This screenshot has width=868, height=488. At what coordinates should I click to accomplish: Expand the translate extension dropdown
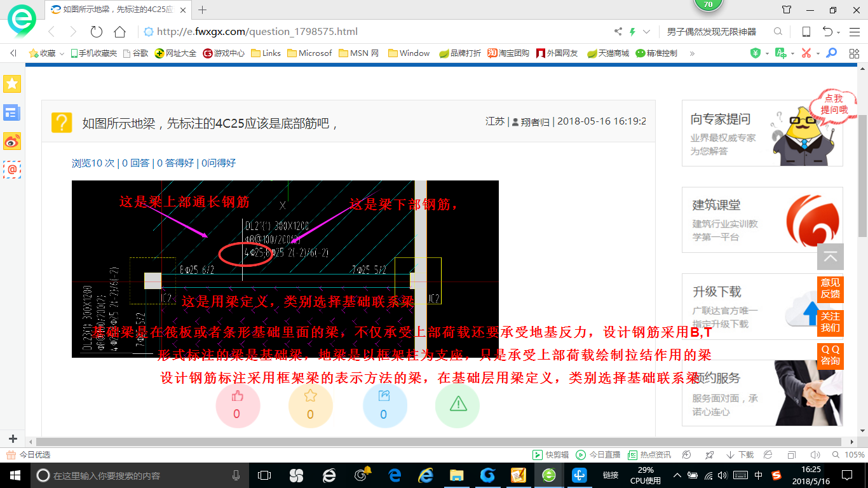[792, 54]
